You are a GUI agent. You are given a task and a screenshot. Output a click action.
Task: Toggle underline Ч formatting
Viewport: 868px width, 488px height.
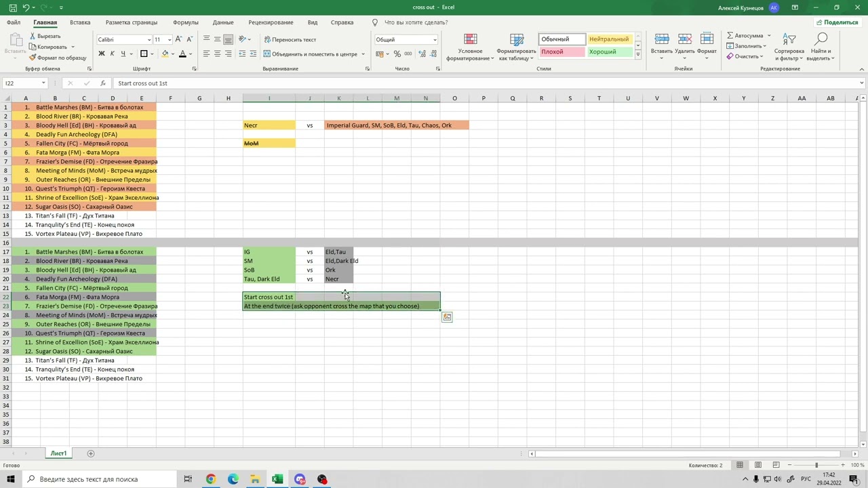pyautogui.click(x=123, y=54)
